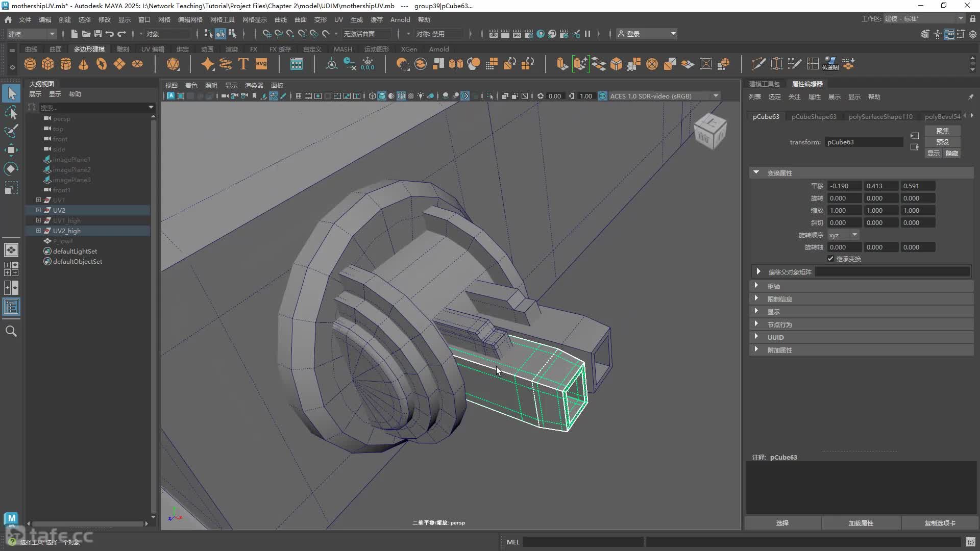980x551 pixels.
Task: Toggle viewport grid display icon
Action: [298, 96]
